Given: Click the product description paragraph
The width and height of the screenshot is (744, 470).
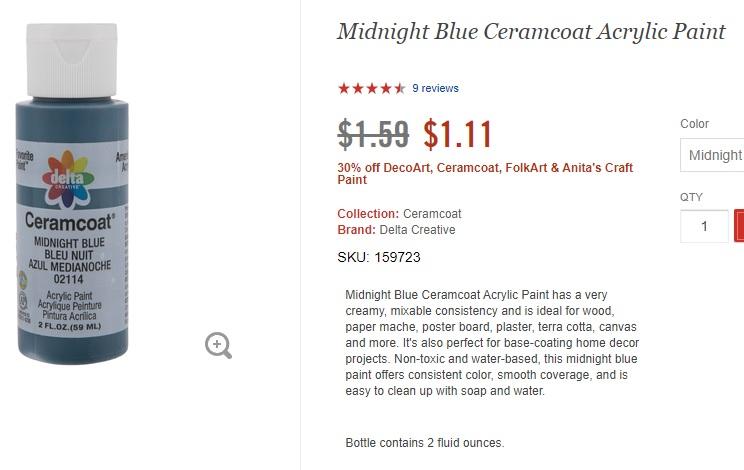Looking at the screenshot, I should [492, 343].
